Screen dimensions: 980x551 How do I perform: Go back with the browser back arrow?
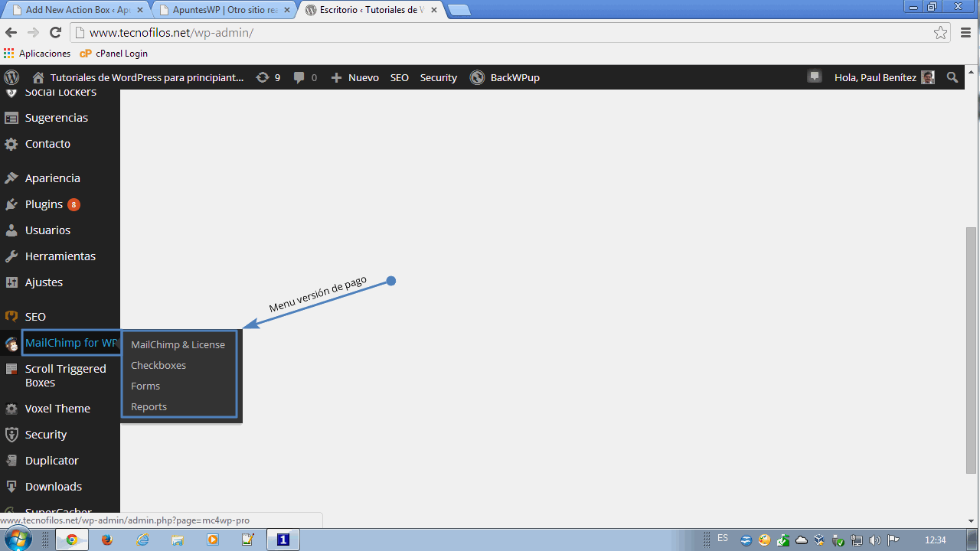11,32
